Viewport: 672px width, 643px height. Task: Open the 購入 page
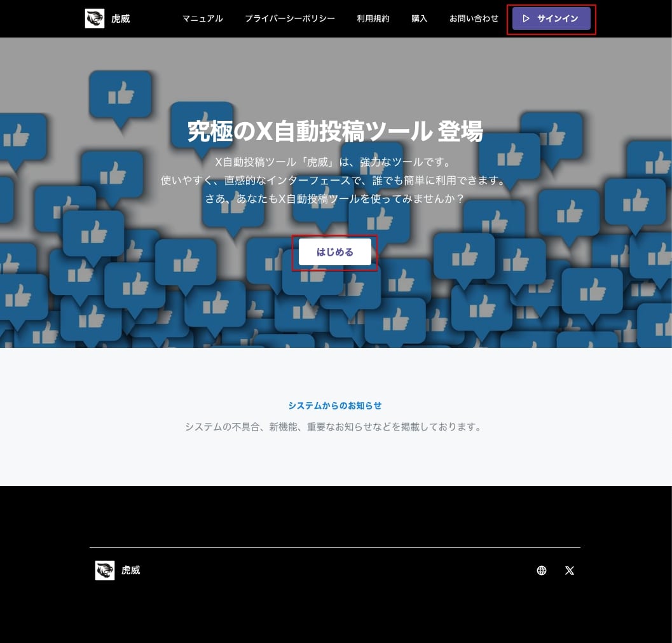(419, 18)
